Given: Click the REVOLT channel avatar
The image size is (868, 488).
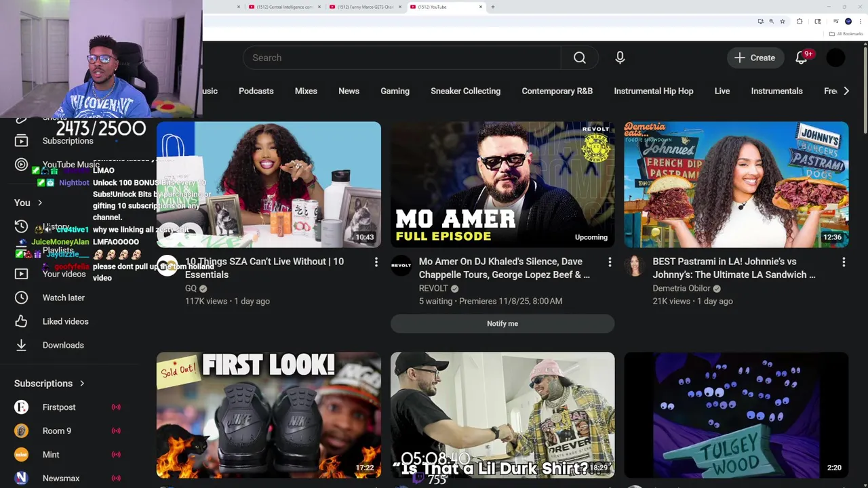Looking at the screenshot, I should click(401, 265).
